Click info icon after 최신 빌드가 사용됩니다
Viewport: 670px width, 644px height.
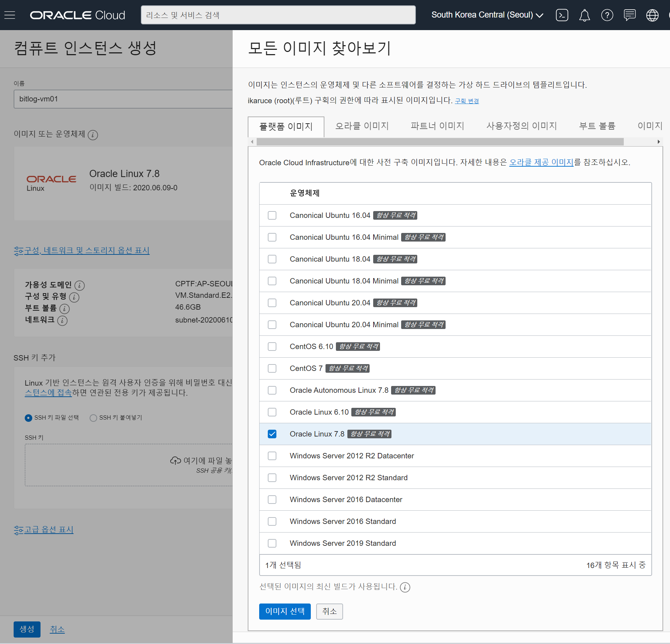click(405, 587)
